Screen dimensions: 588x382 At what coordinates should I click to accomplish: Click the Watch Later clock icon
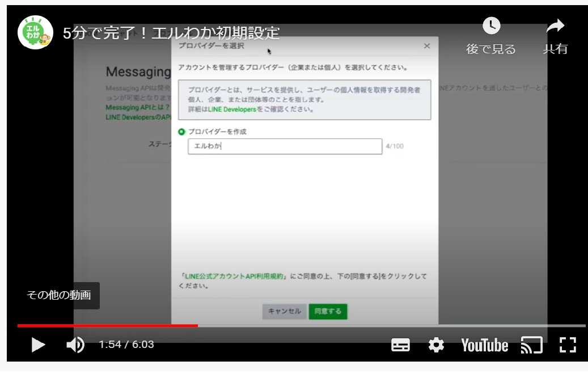491,26
